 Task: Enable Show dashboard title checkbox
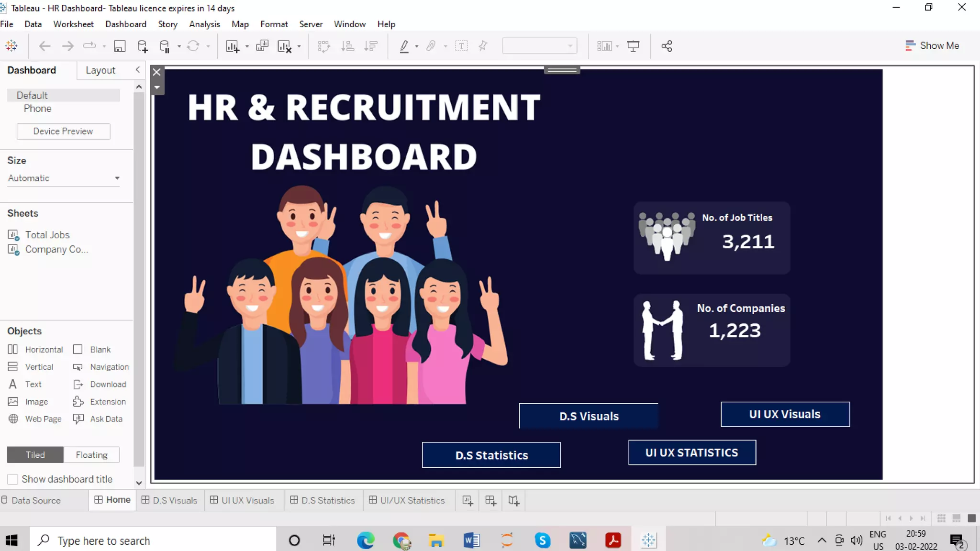click(x=13, y=479)
